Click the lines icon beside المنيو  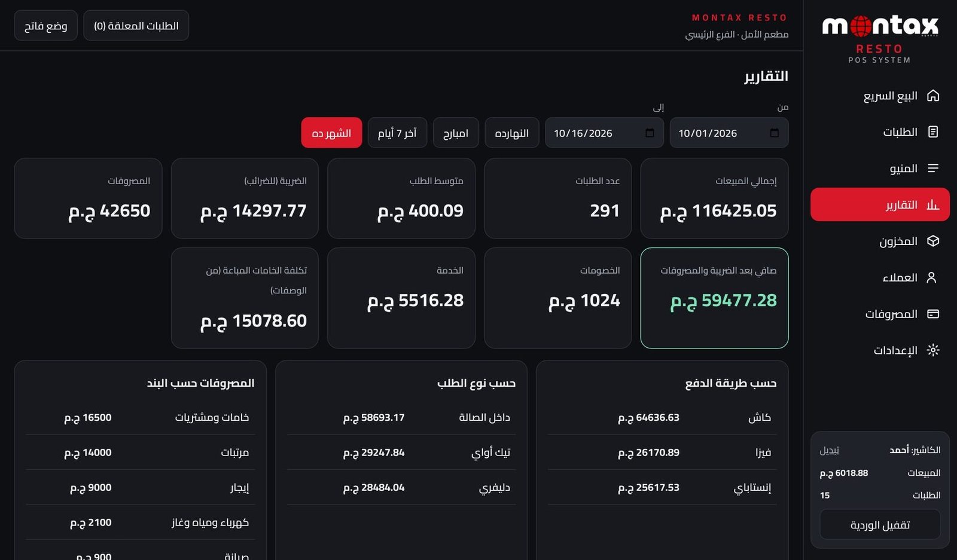pos(933,169)
